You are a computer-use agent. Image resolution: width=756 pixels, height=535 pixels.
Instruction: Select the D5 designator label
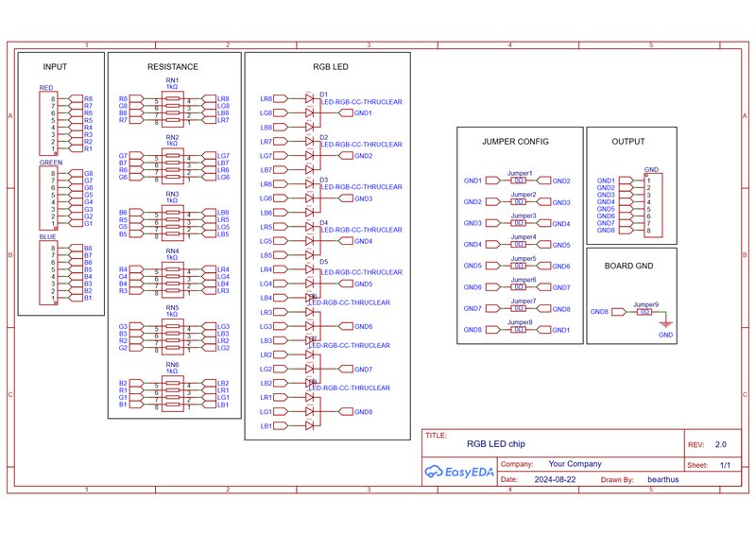point(323,262)
